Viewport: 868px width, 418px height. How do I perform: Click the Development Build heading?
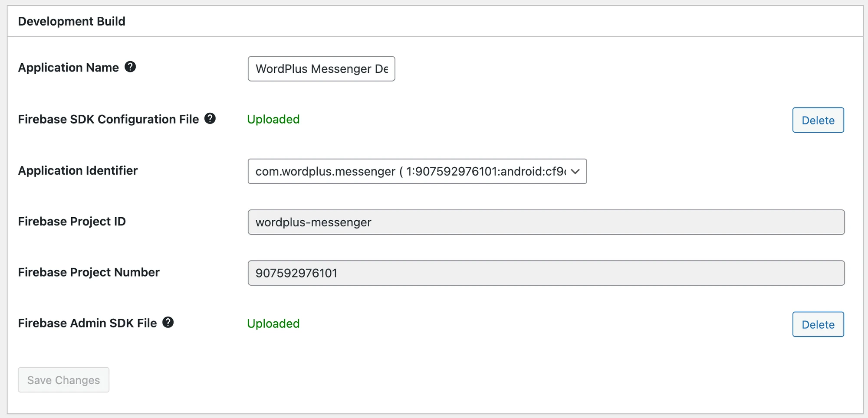click(x=72, y=21)
